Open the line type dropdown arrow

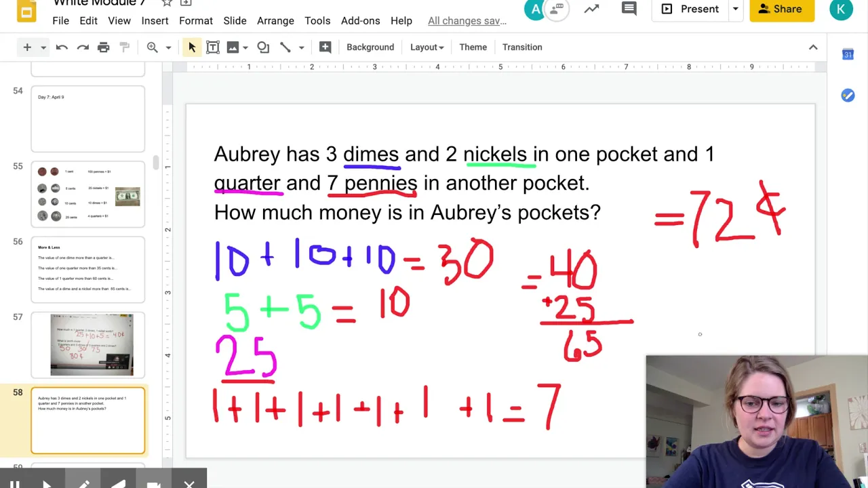coord(301,47)
